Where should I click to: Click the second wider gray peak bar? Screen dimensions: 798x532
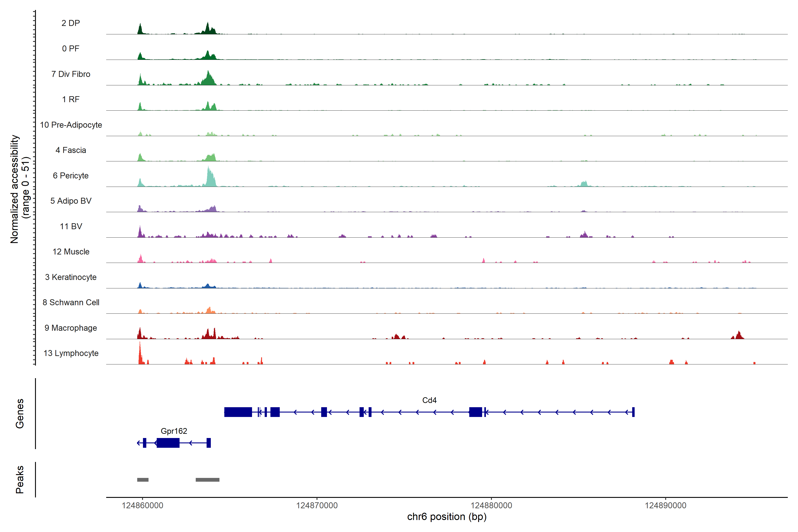pos(207,480)
